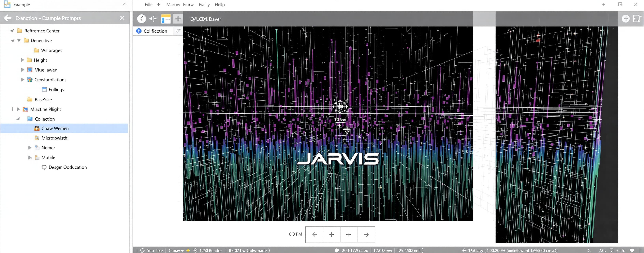Open the Marow menu
The width and height of the screenshot is (644, 253).
tap(173, 5)
